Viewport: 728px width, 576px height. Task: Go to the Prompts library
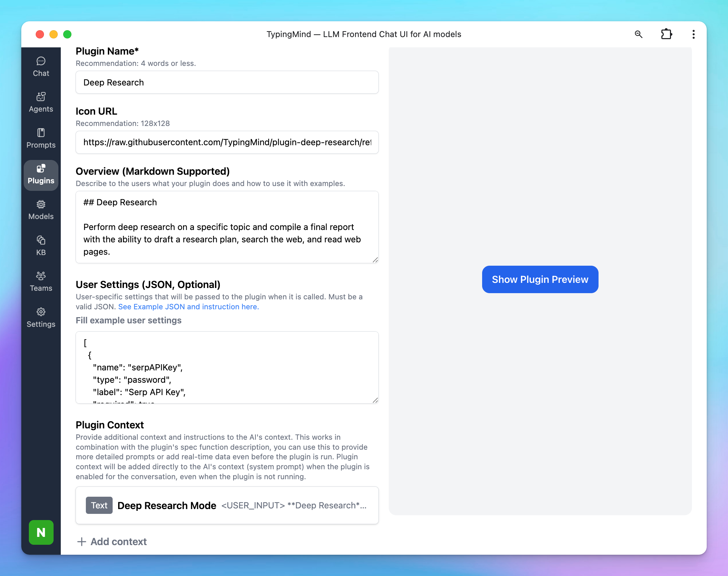pyautogui.click(x=41, y=139)
